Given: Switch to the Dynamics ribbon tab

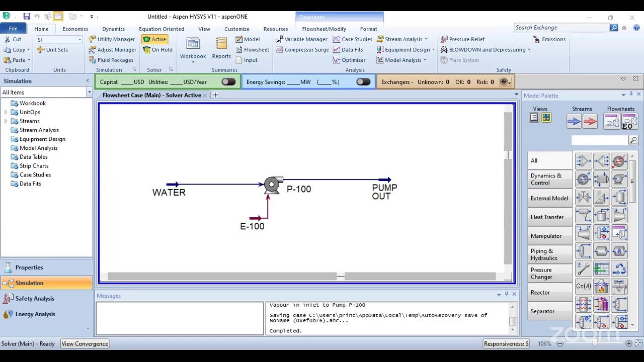Looking at the screenshot, I should click(113, 29).
